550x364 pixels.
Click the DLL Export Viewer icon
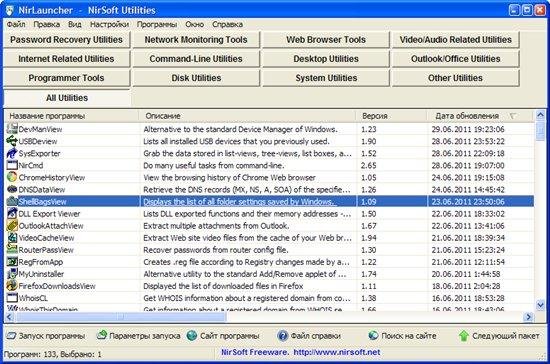point(12,213)
